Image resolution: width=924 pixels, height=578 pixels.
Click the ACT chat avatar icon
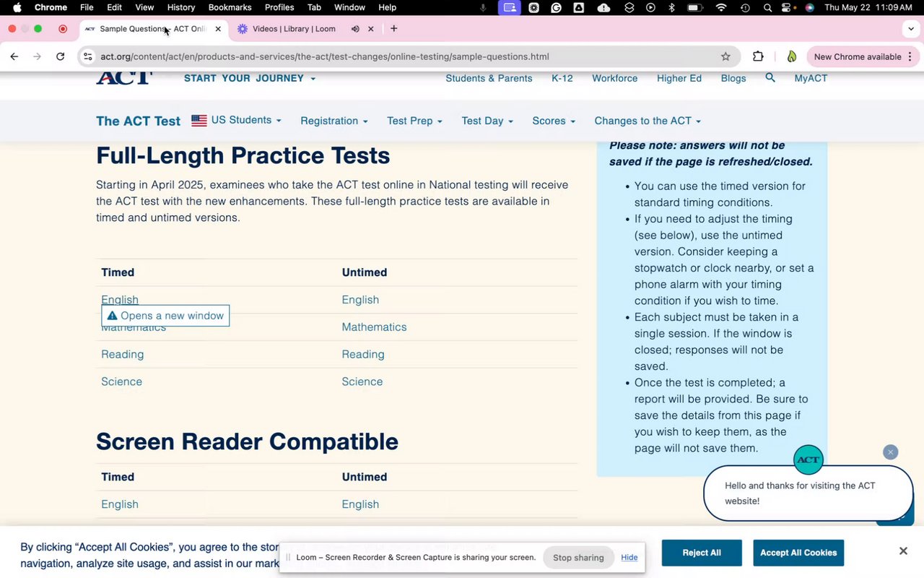[808, 460]
